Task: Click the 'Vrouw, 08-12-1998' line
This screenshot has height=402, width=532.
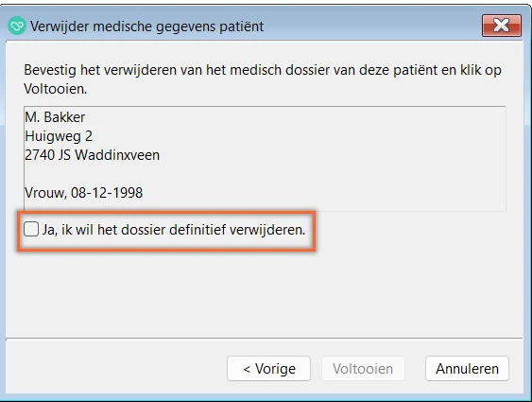Action: tap(83, 193)
